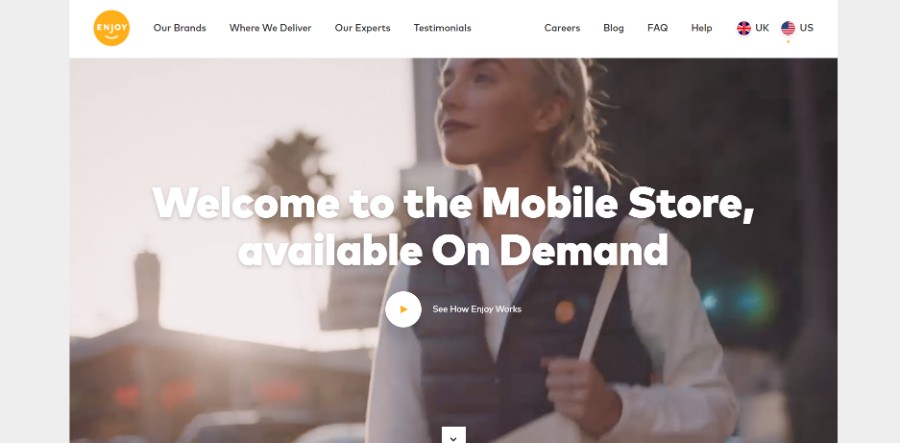
Task: Open the Our Brands menu item
Action: tap(180, 28)
